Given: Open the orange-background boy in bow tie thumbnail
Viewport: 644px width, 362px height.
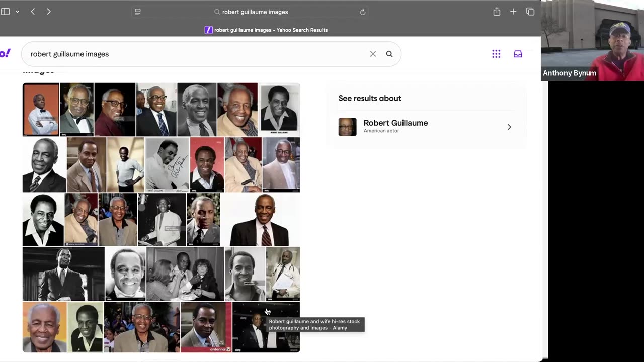Looking at the screenshot, I should [41, 110].
